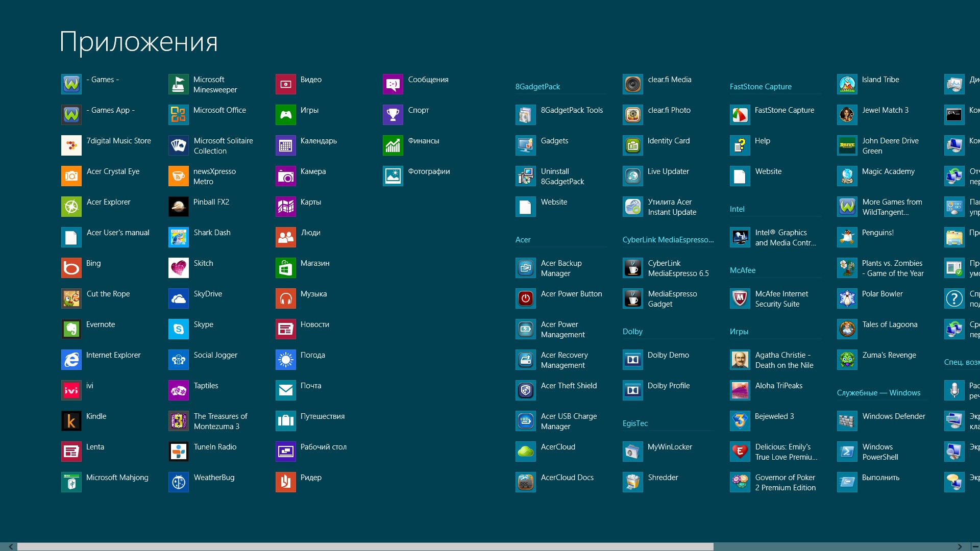
Task: Click the scrollbar right arrow
Action: (x=960, y=546)
